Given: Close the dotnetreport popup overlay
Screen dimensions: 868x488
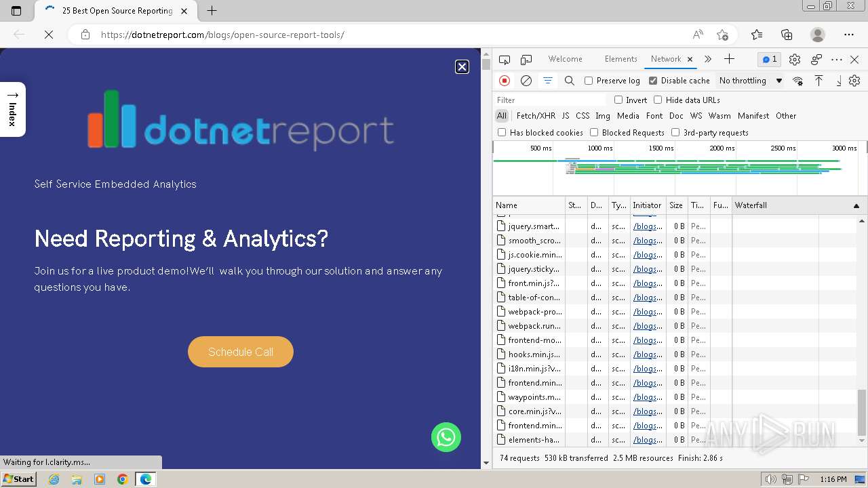Looking at the screenshot, I should tap(462, 66).
